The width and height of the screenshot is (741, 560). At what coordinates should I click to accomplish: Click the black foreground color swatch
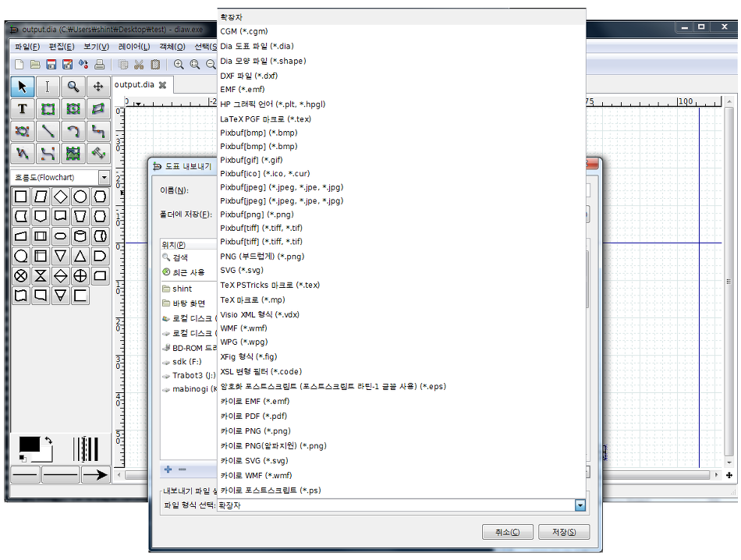point(30,445)
